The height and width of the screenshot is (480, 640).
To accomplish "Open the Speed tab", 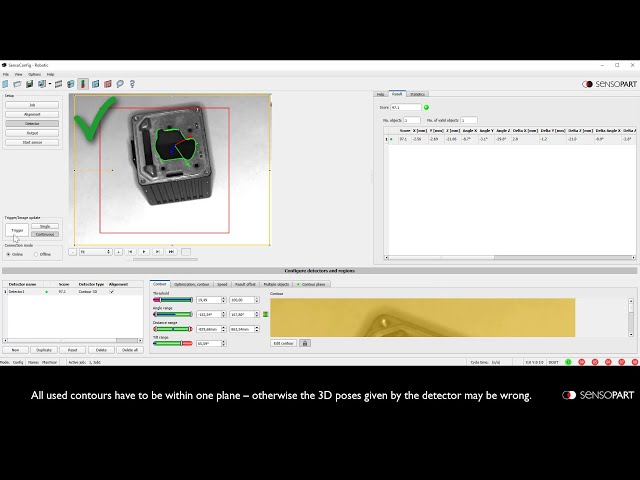I will tap(222, 284).
